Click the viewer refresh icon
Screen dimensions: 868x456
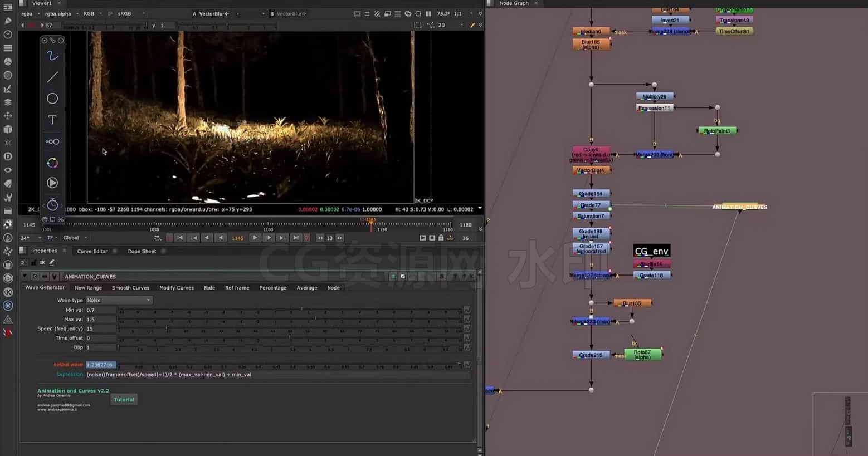[408, 13]
